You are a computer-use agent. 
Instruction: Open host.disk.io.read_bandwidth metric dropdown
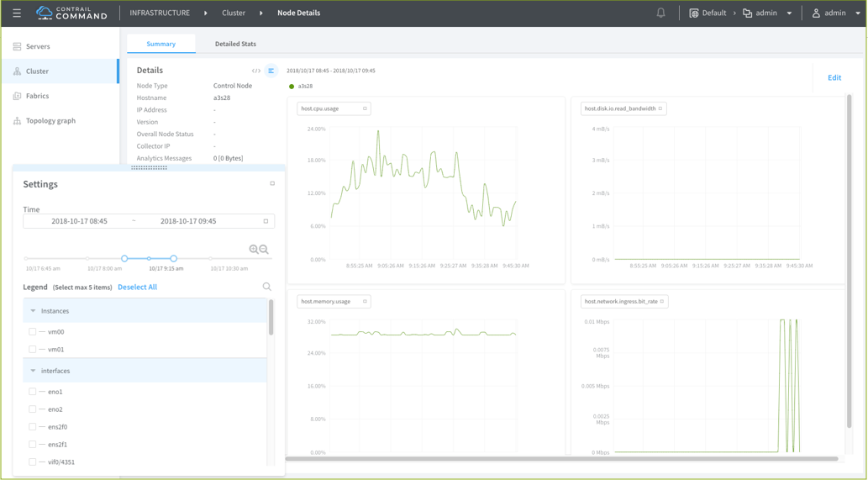click(623, 108)
